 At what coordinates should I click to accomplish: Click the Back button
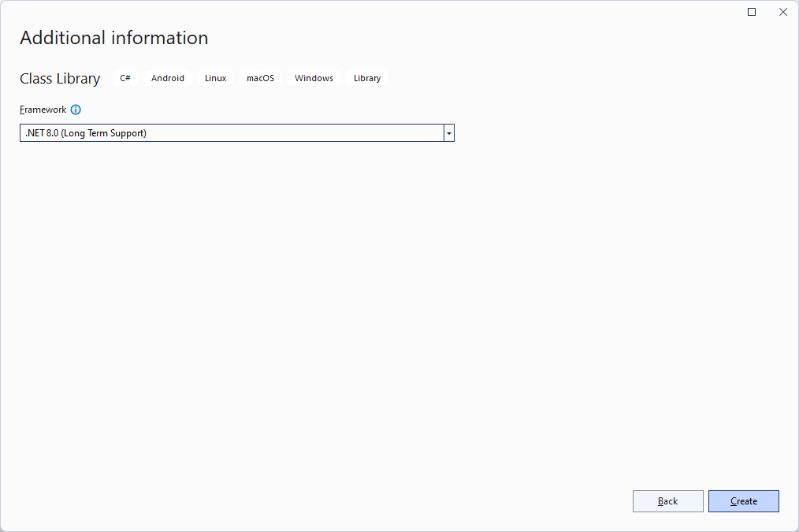click(x=667, y=500)
